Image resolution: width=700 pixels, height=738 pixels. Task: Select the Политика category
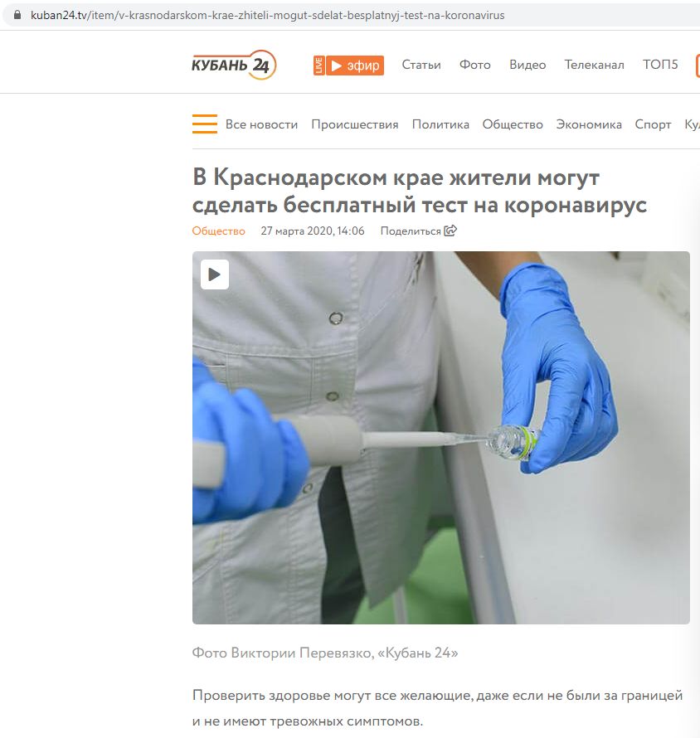[x=440, y=124]
